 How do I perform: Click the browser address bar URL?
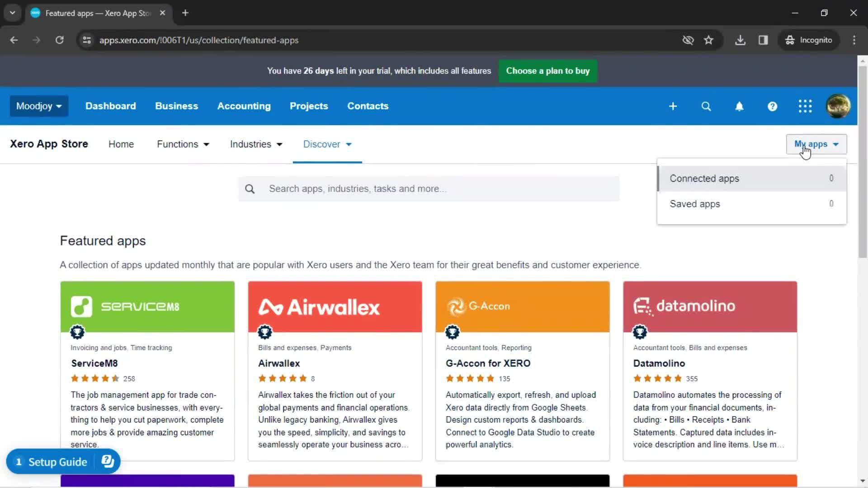[199, 40]
